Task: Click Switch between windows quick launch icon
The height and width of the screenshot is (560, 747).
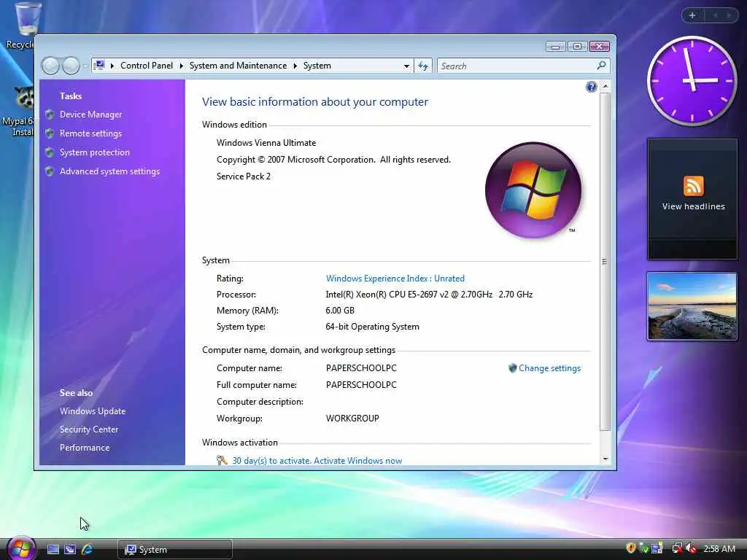Action: (70, 550)
